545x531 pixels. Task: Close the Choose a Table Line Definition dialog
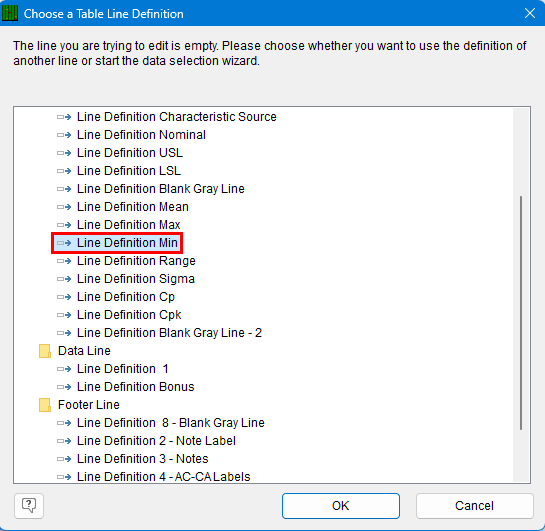530,13
